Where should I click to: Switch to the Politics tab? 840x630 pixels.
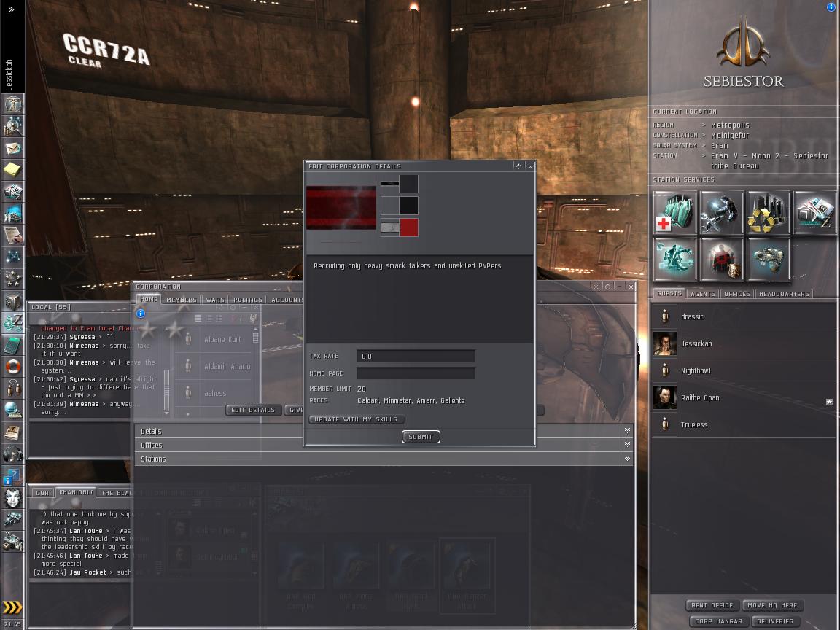click(247, 300)
